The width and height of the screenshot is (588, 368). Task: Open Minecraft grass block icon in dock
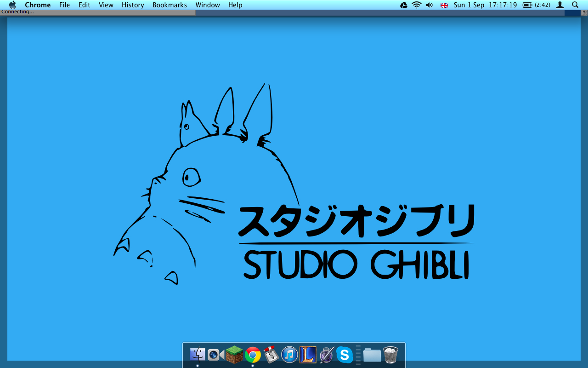234,355
